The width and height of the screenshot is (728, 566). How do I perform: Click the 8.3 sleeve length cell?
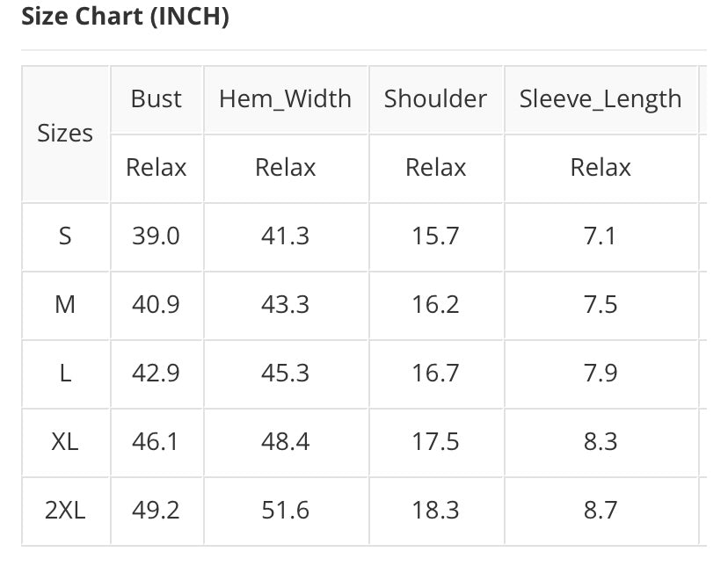pos(601,441)
